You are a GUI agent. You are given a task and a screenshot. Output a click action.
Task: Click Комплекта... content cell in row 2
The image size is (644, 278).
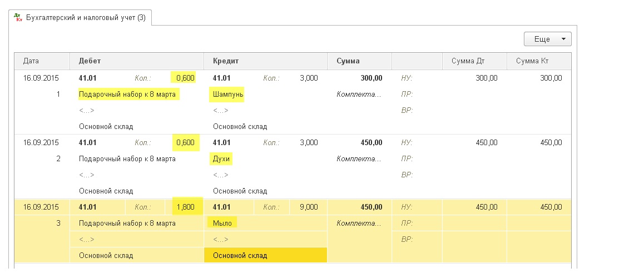pos(359,158)
